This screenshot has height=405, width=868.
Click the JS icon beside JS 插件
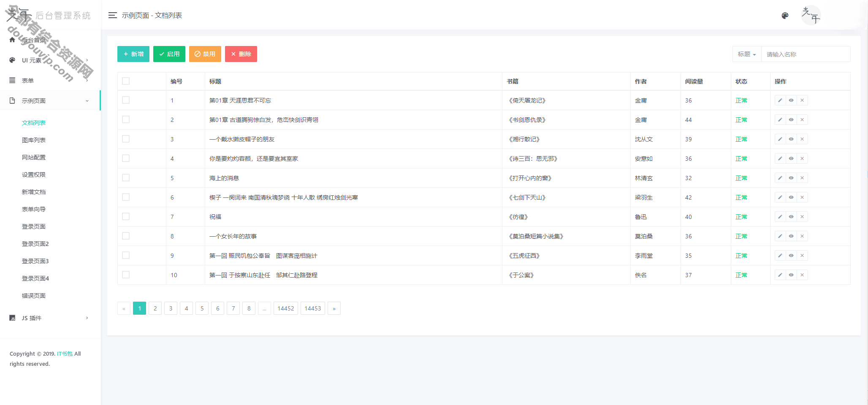[x=12, y=318]
